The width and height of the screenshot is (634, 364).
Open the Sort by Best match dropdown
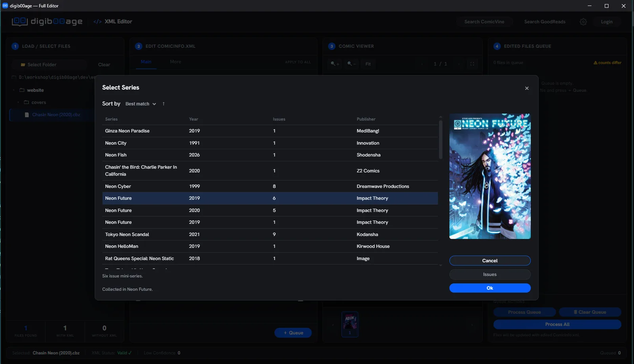(x=141, y=104)
